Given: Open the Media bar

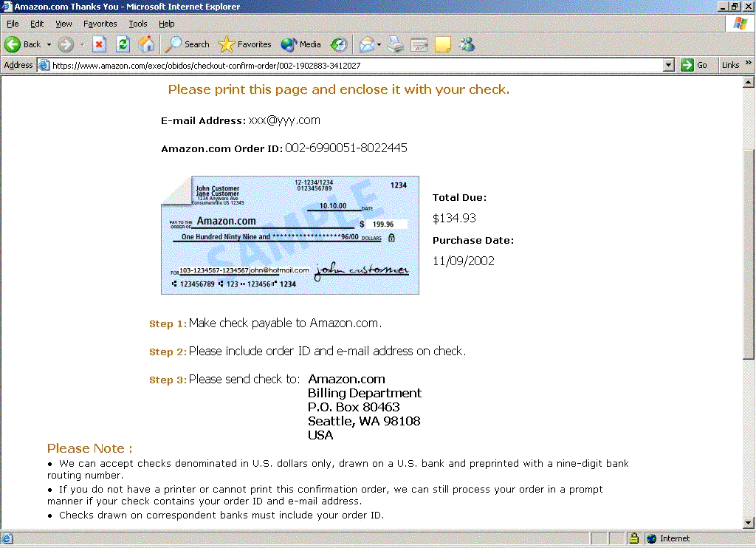Looking at the screenshot, I should (x=301, y=44).
